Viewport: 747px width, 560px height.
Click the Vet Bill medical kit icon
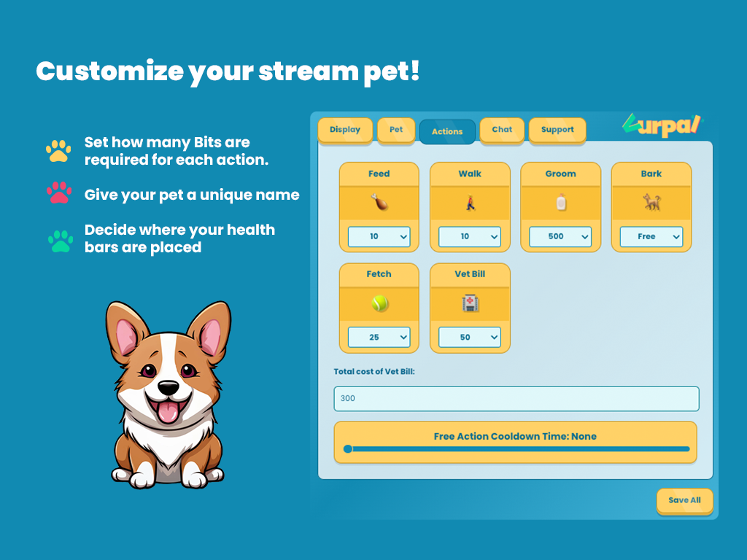(x=470, y=303)
